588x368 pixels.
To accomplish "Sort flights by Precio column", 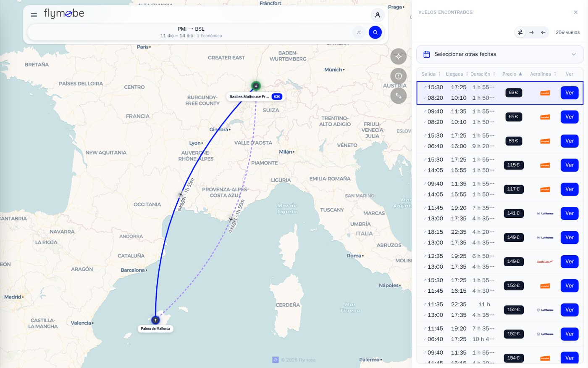I will [512, 74].
